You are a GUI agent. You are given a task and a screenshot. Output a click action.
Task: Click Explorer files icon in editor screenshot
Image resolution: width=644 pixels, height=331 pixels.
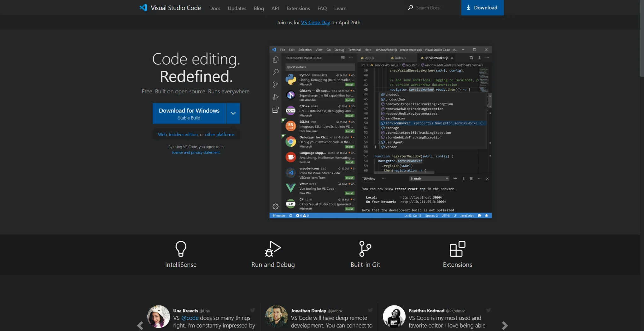pyautogui.click(x=276, y=59)
